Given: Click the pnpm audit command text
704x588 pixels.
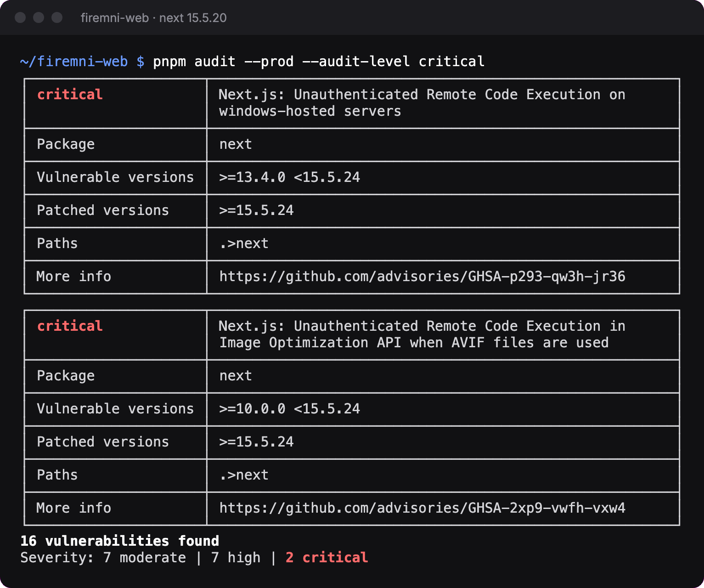Looking at the screenshot, I should coord(319,62).
